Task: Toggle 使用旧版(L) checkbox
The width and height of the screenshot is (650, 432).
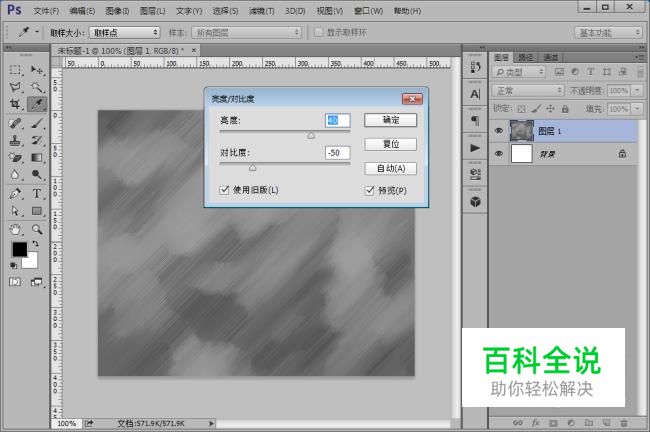Action: point(224,190)
